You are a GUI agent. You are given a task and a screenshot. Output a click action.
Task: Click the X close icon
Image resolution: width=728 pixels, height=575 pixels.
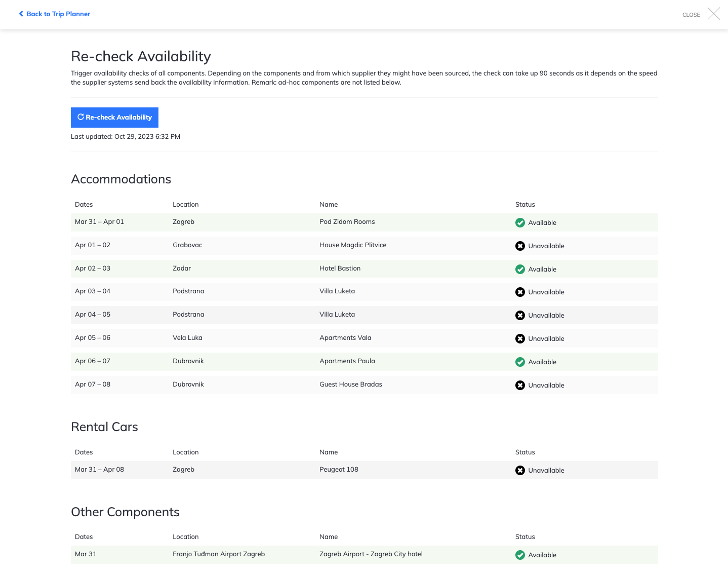click(x=714, y=14)
